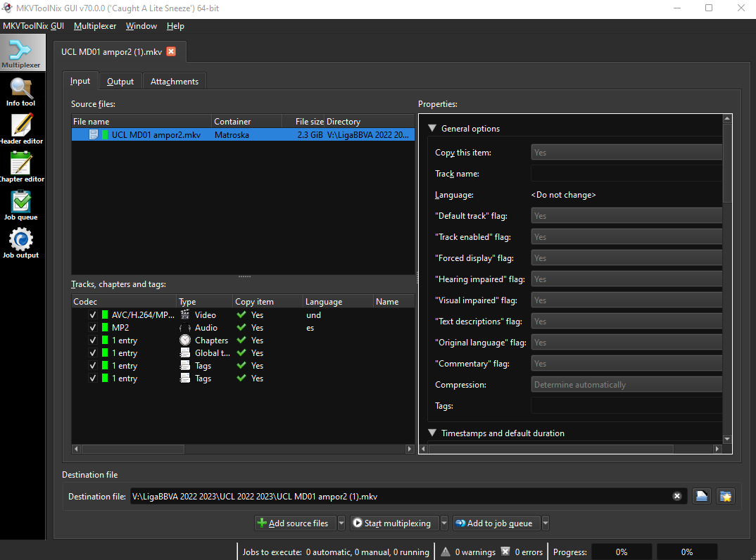Click the second progress bar showing 0%

click(x=687, y=552)
